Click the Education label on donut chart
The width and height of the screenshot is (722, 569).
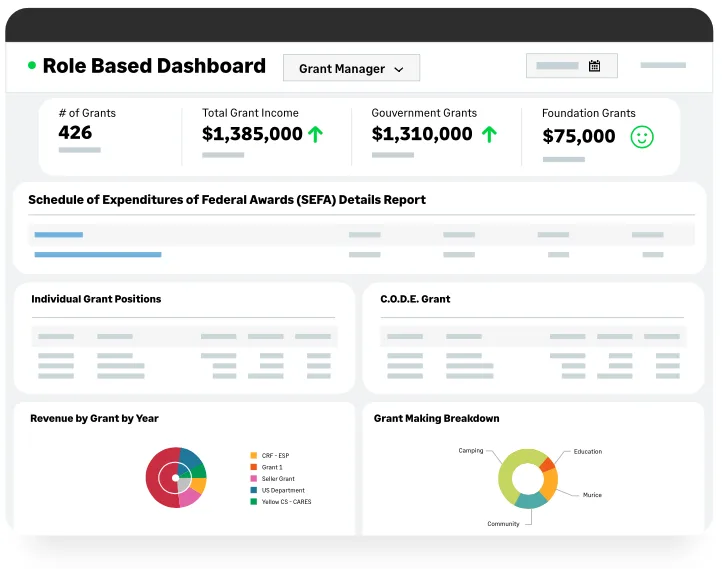pos(588,451)
